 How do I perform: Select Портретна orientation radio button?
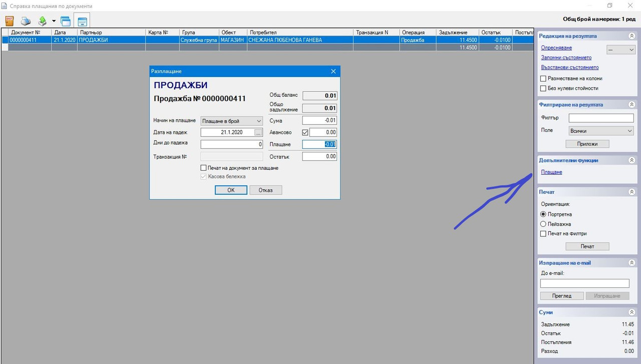coord(543,214)
